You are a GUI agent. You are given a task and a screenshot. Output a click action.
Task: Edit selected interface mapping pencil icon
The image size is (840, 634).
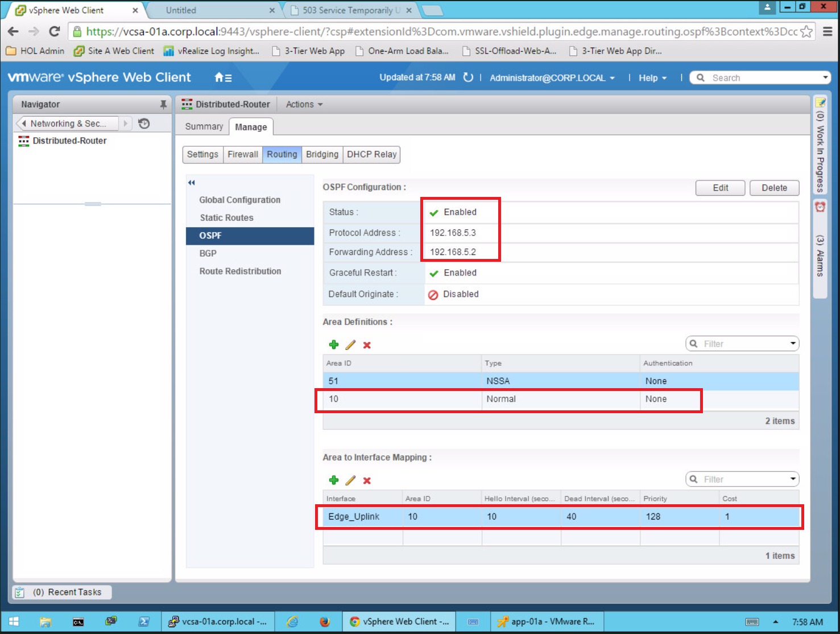click(350, 480)
